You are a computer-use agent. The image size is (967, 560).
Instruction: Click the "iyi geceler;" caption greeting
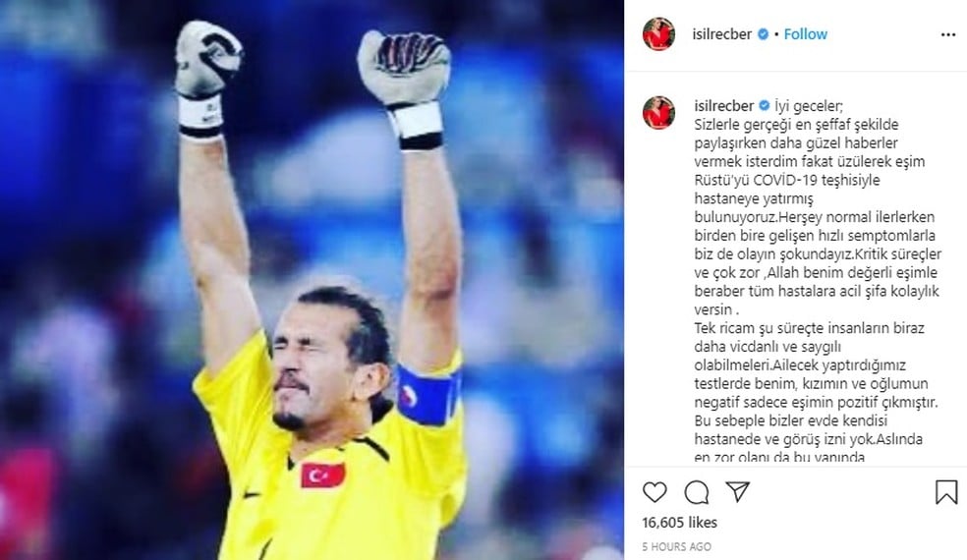click(x=809, y=105)
